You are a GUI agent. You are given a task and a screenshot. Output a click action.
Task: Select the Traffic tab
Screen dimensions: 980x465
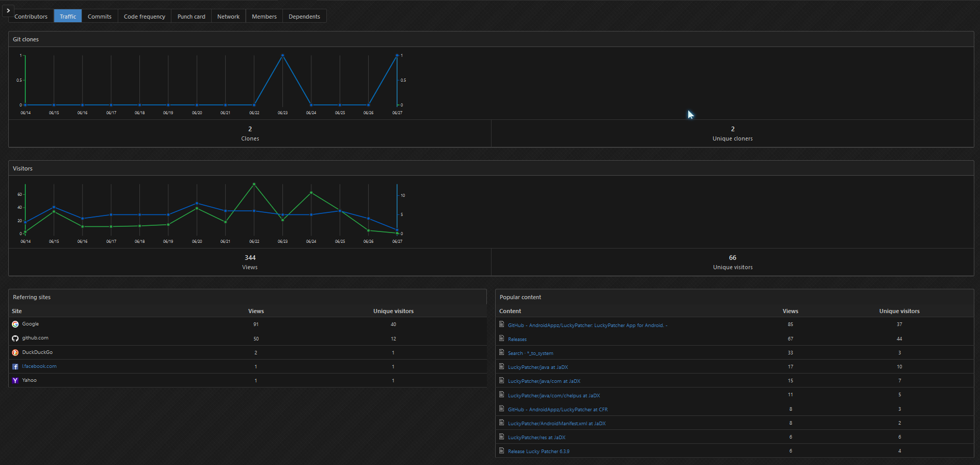[68, 17]
